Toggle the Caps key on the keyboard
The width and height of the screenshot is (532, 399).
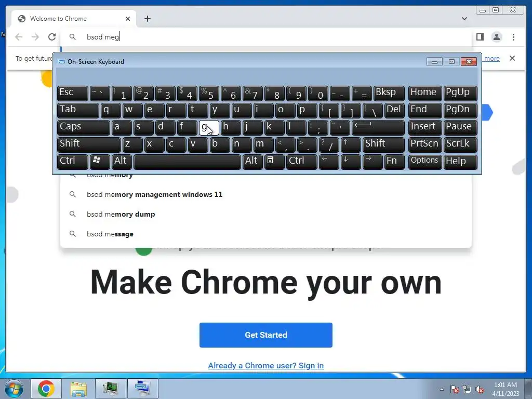[x=84, y=128]
